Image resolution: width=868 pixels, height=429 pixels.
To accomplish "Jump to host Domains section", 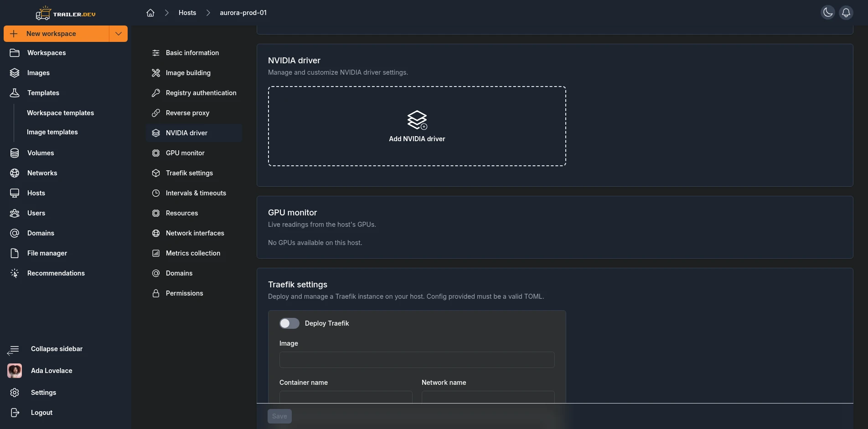I will click(194, 273).
